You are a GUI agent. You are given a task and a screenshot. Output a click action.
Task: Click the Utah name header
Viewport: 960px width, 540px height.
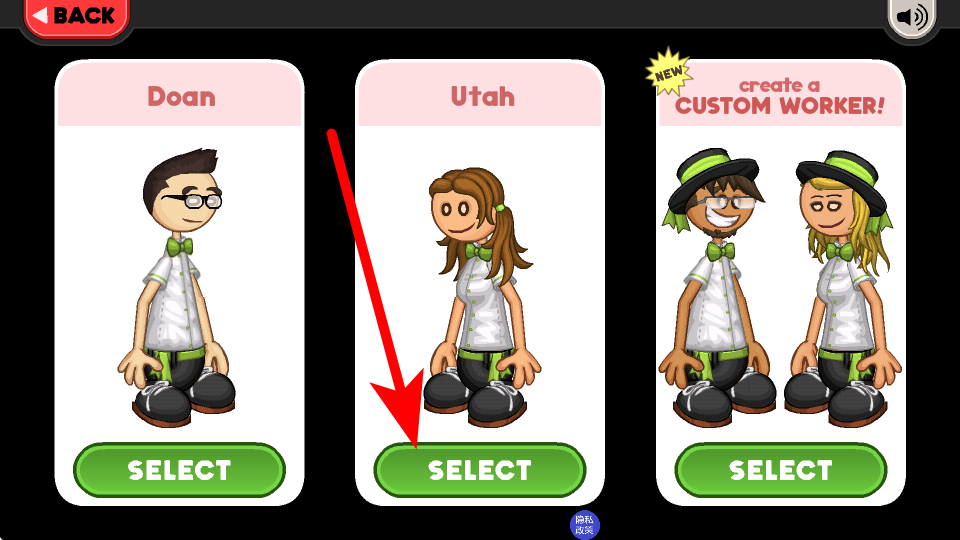(x=482, y=97)
